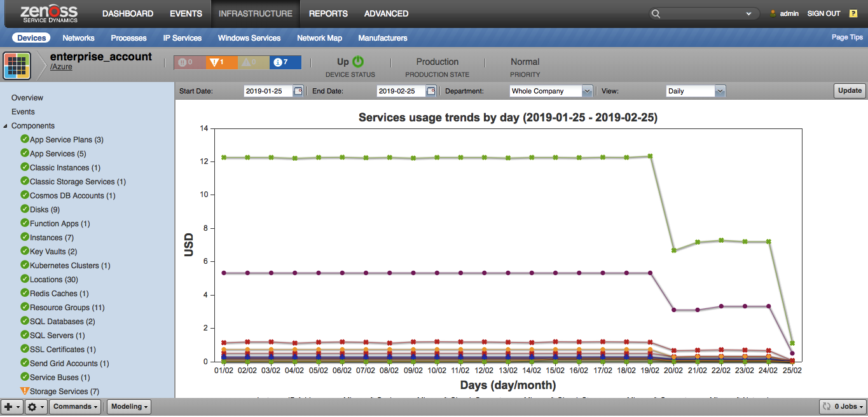Open the Advanced tab
This screenshot has height=417, width=868.
coord(387,13)
